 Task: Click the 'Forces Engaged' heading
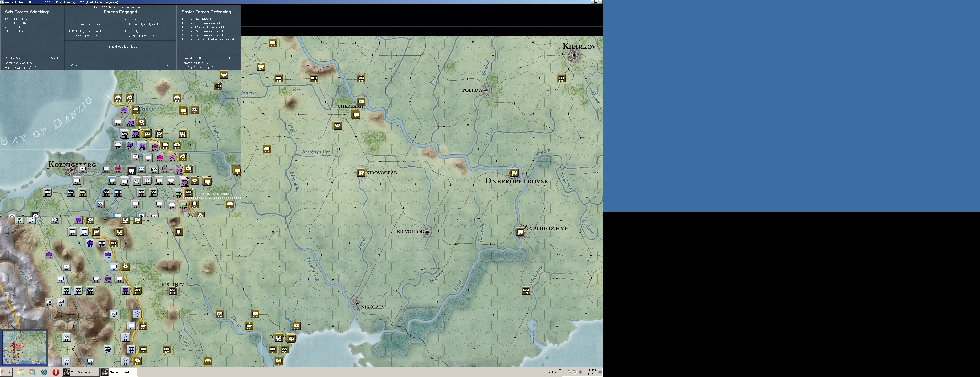pyautogui.click(x=120, y=12)
